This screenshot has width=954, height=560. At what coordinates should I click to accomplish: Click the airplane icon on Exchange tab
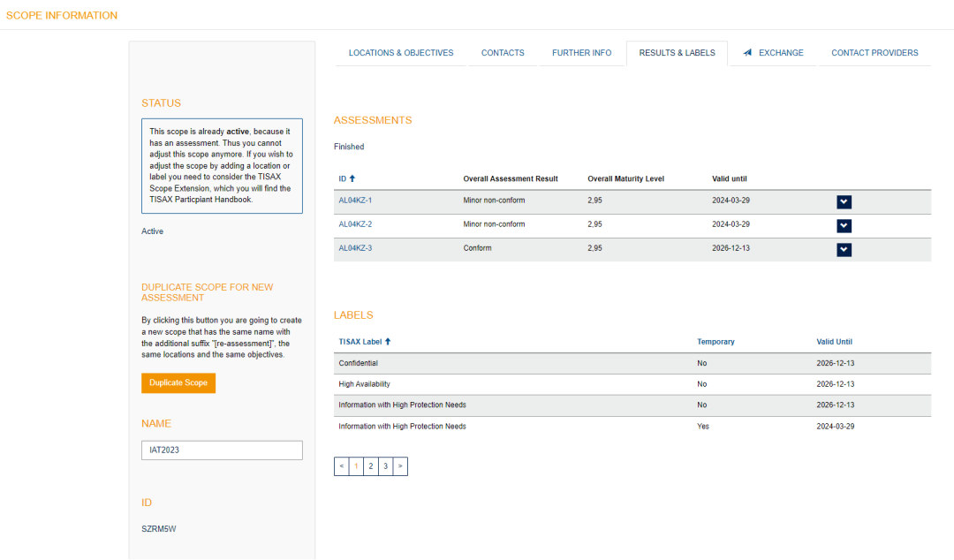(x=747, y=53)
